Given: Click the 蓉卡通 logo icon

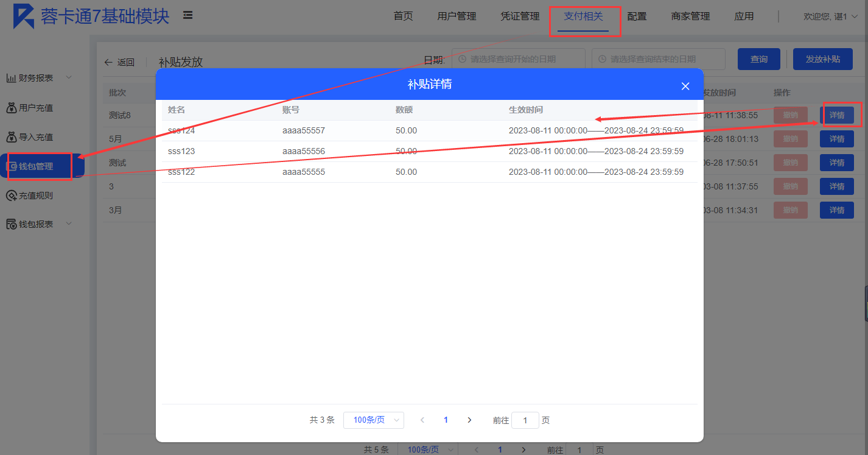Looking at the screenshot, I should [24, 16].
